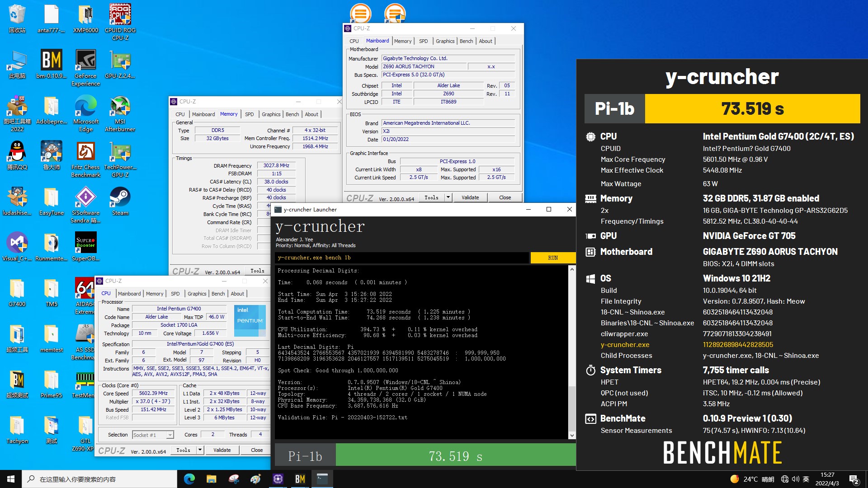
Task: Expand Tools dropdown arrow in CPU-Z CPU window
Action: click(x=200, y=450)
